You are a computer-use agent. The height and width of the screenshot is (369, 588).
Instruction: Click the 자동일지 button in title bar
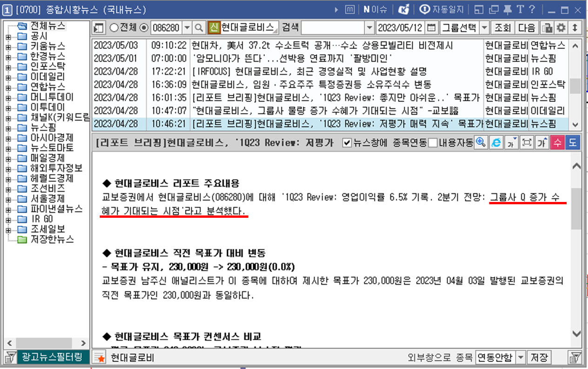pyautogui.click(x=441, y=9)
